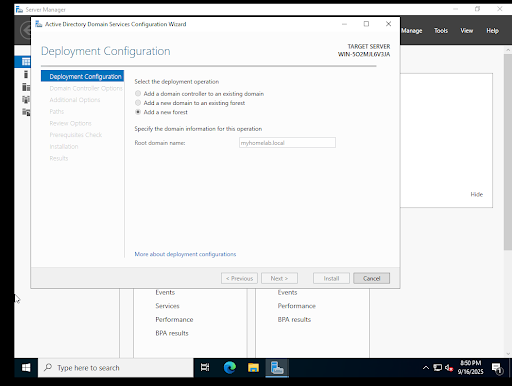
Task: Open Events in right server group tile
Action: pos(287,292)
